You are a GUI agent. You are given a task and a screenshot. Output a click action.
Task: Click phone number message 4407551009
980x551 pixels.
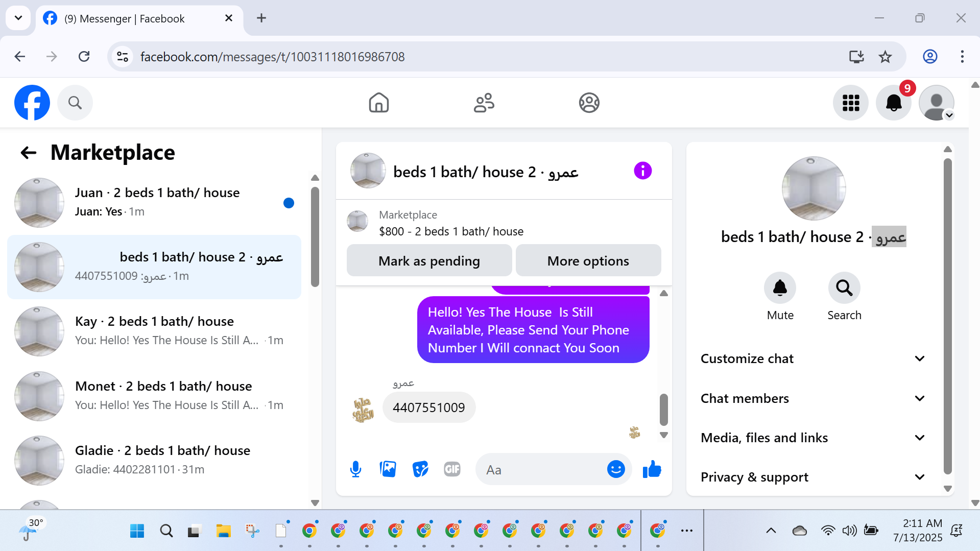[x=429, y=408]
